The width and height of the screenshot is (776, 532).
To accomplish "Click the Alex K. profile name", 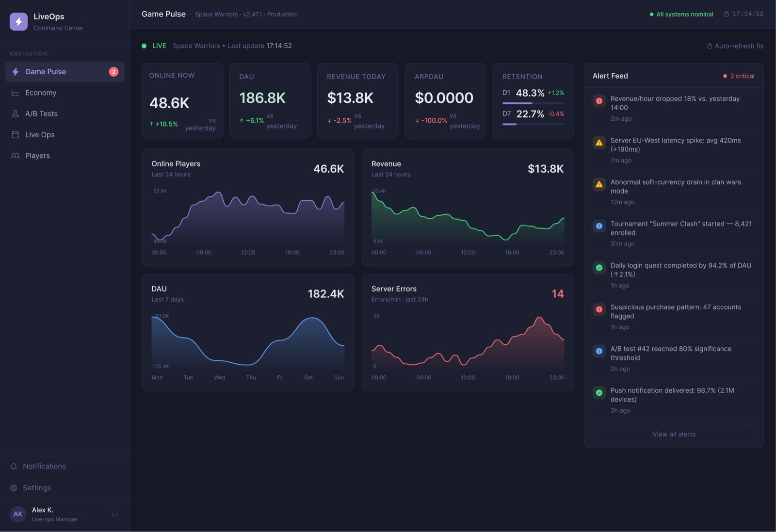I will 43,510.
